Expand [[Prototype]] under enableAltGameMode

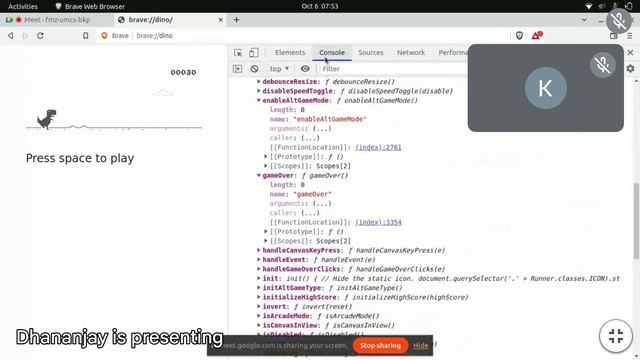(266, 157)
